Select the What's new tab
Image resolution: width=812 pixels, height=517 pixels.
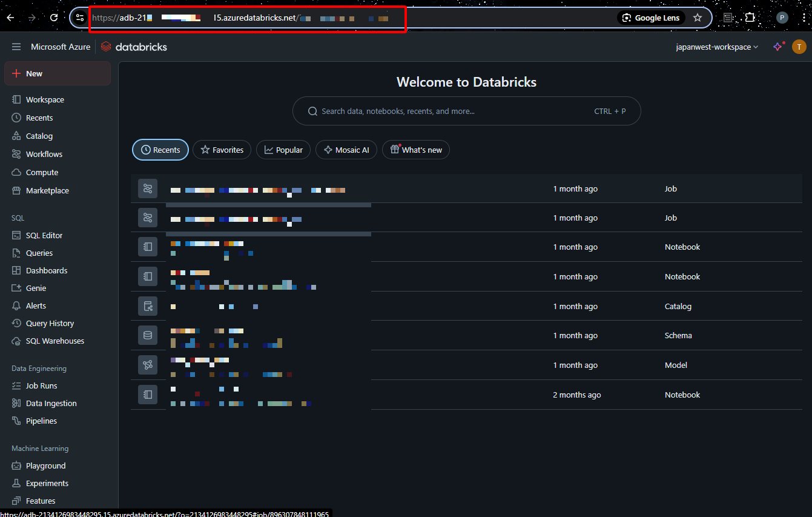click(416, 150)
